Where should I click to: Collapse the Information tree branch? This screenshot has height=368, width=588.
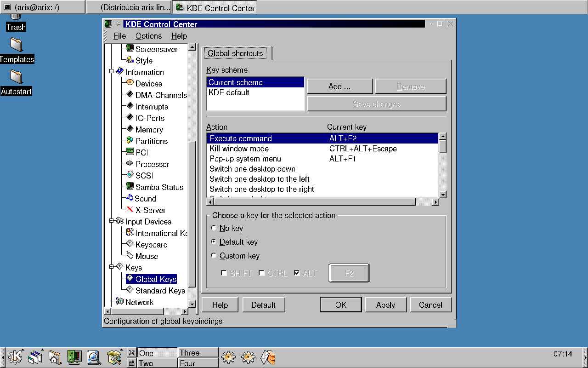[112, 72]
